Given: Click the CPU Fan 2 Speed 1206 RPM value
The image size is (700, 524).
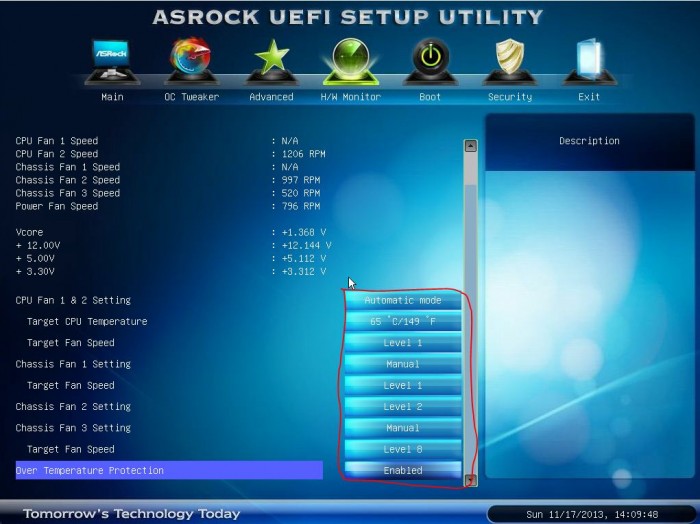Looking at the screenshot, I should [304, 154].
